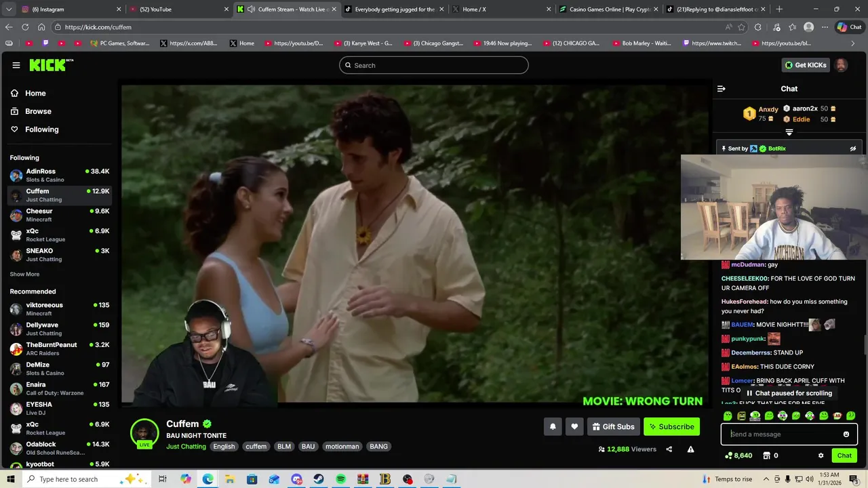868x488 pixels.
Task: Select the BANG stream tag
Action: click(x=379, y=447)
